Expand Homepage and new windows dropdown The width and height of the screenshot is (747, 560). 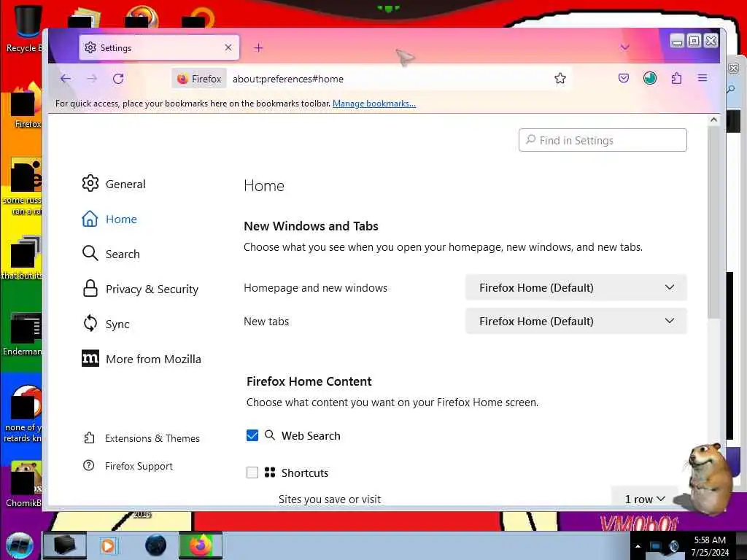click(x=576, y=287)
